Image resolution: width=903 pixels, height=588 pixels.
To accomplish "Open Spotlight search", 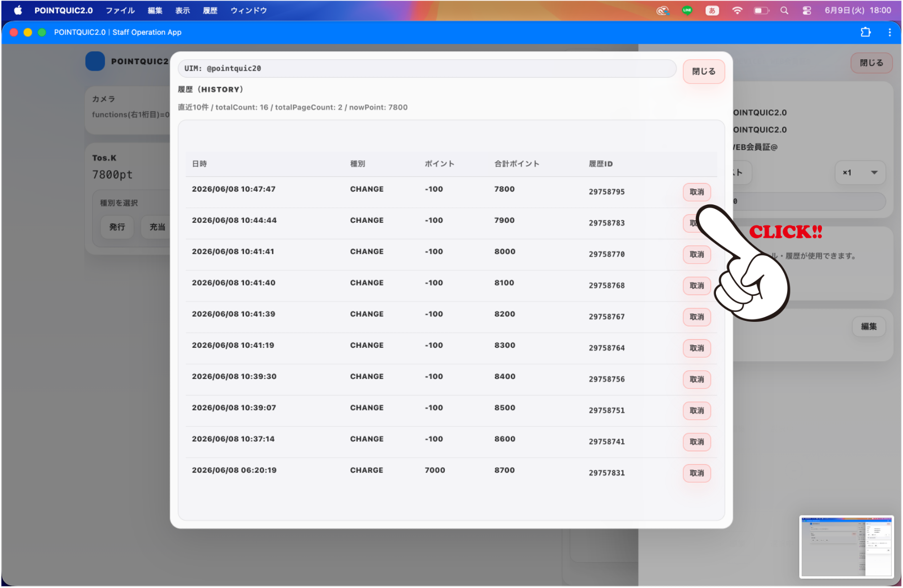I will coord(784,10).
